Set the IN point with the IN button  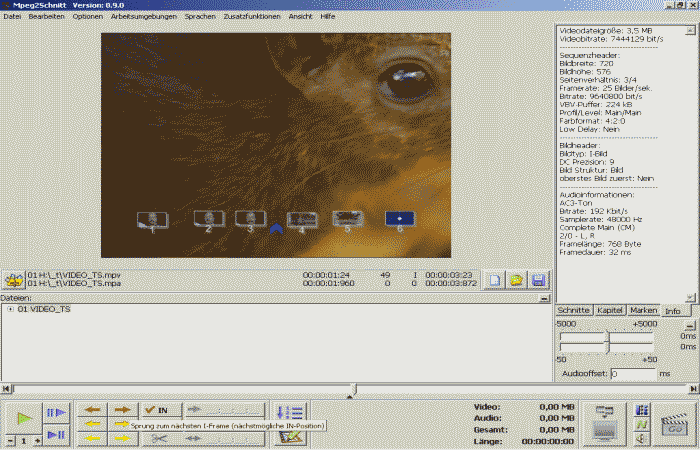click(158, 410)
